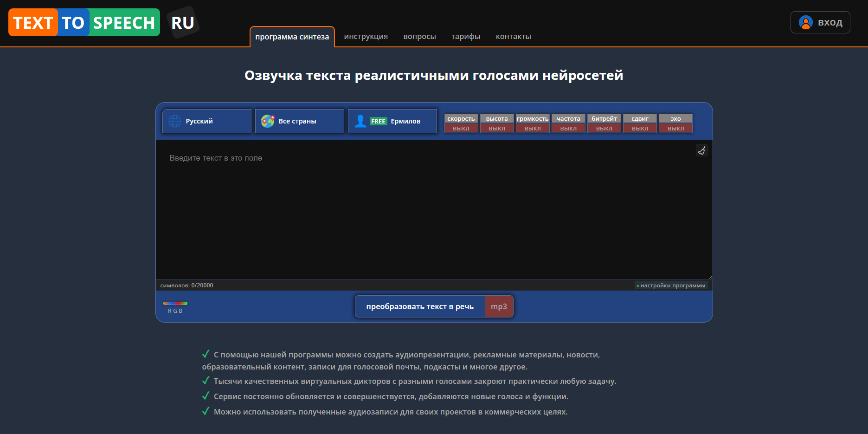This screenshot has width=868, height=434.
Task: Click the speaker silhouette icon beside Ермилов
Action: (x=360, y=121)
